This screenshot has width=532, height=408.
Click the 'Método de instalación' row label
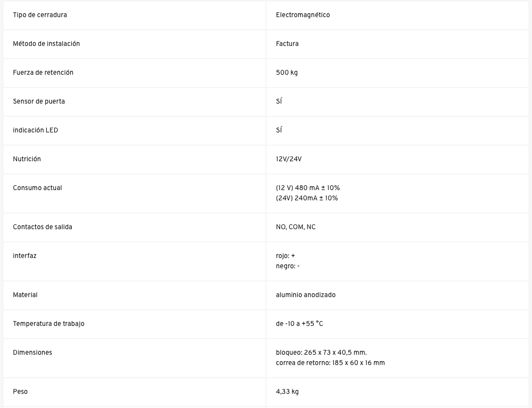(46, 44)
